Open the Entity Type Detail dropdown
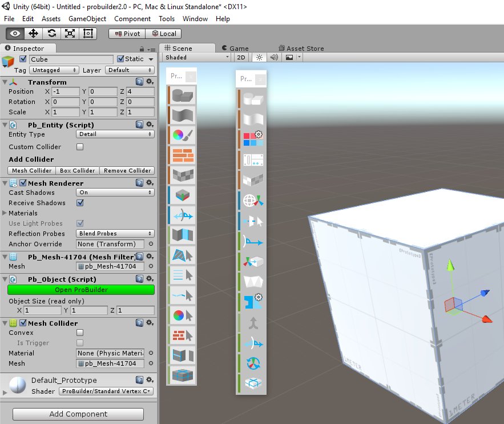Image resolution: width=504 pixels, height=424 pixels. pyautogui.click(x=115, y=134)
